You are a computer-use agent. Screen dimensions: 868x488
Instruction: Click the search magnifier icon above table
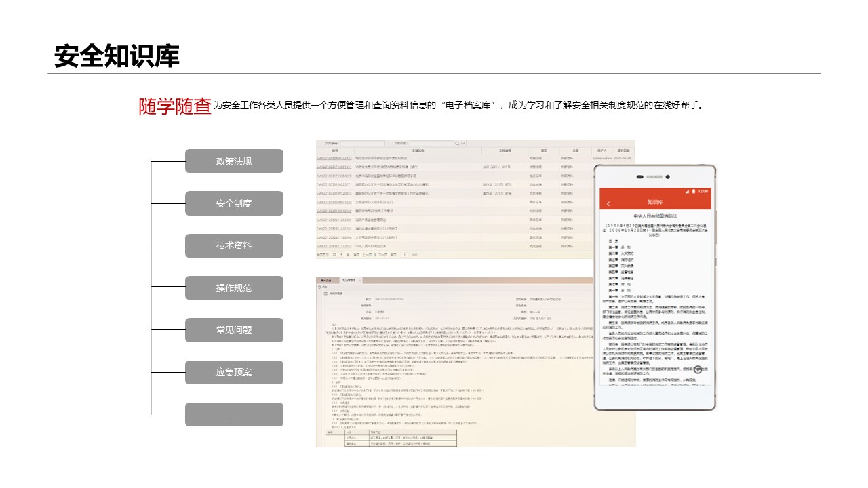point(456,144)
